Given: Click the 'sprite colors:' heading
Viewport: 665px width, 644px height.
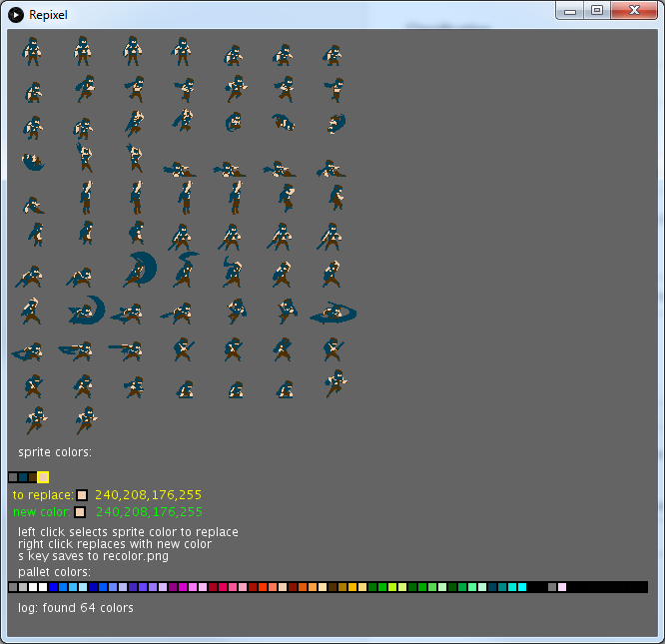Looking at the screenshot, I should [x=55, y=452].
